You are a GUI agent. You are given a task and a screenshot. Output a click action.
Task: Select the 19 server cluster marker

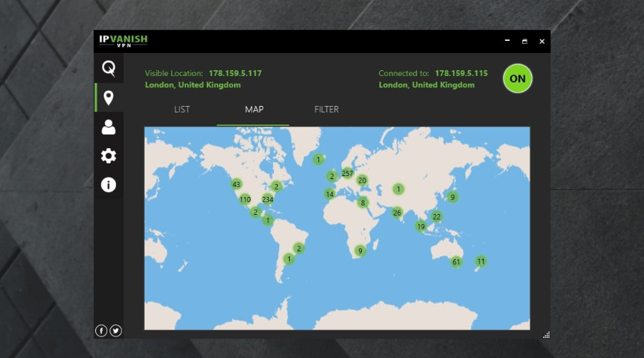coord(421,226)
